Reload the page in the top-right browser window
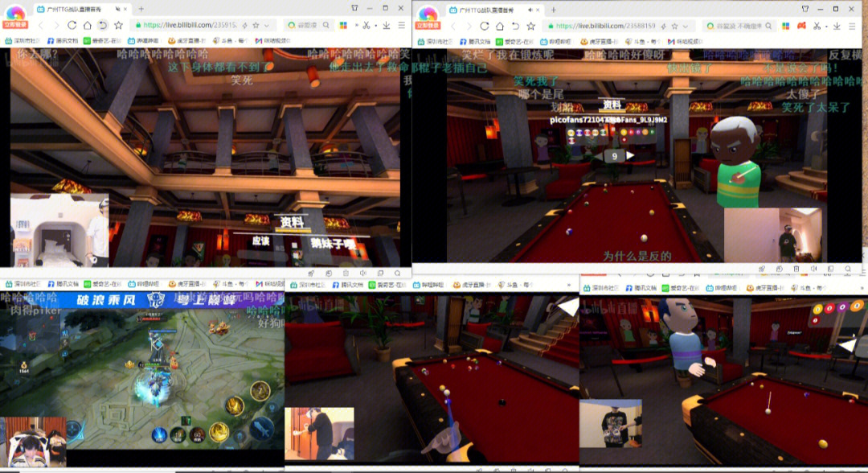868x473 pixels. click(485, 26)
